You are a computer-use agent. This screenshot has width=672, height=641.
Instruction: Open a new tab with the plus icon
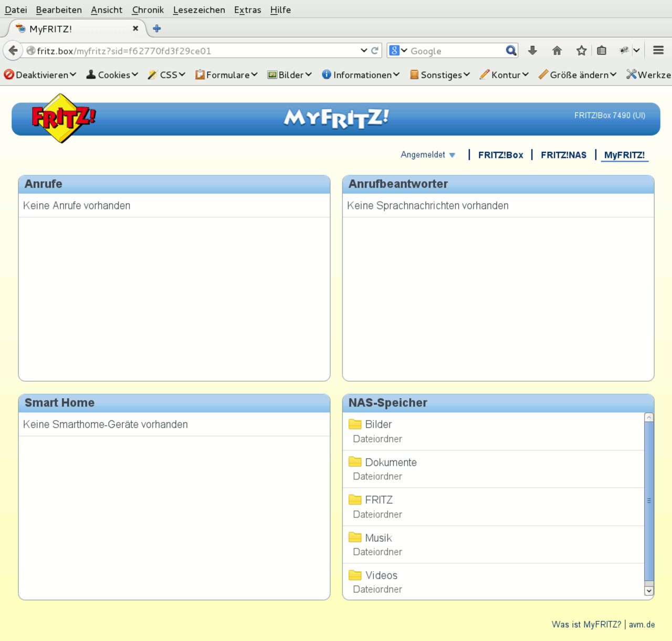pos(157,28)
